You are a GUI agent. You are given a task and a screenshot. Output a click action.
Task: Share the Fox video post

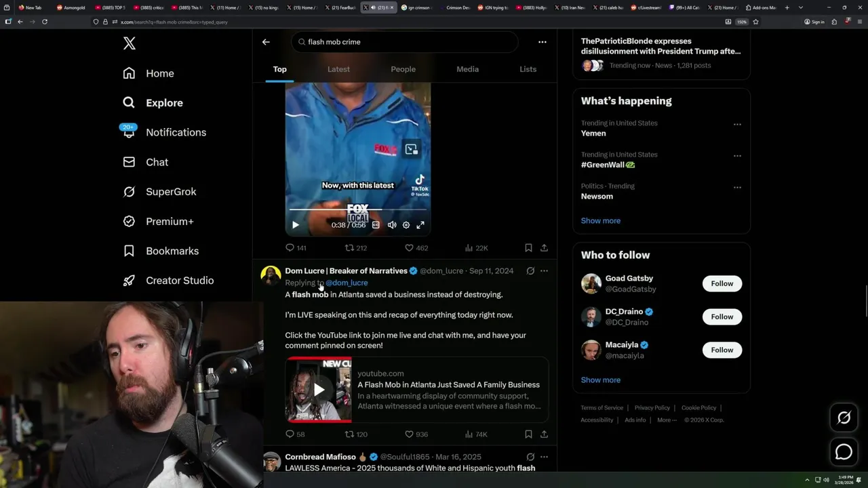point(544,248)
